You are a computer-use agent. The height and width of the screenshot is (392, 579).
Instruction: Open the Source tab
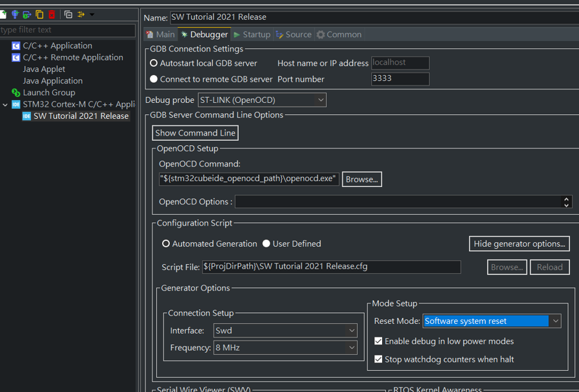click(x=293, y=35)
